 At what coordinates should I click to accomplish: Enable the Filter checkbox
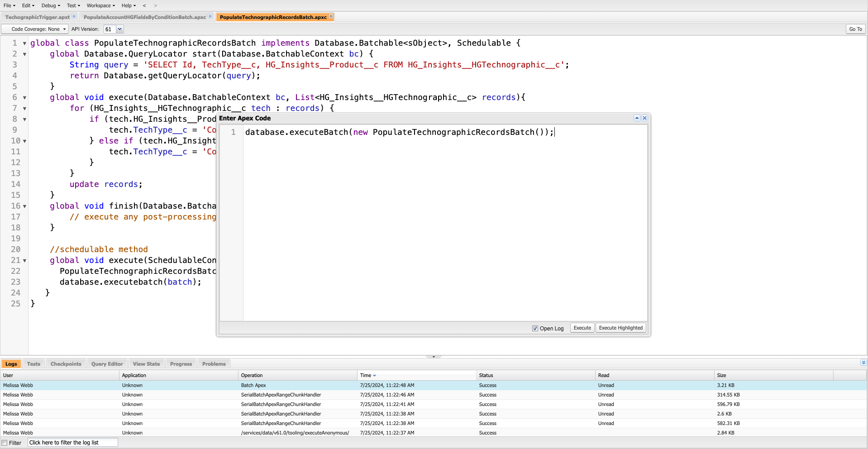[5, 443]
